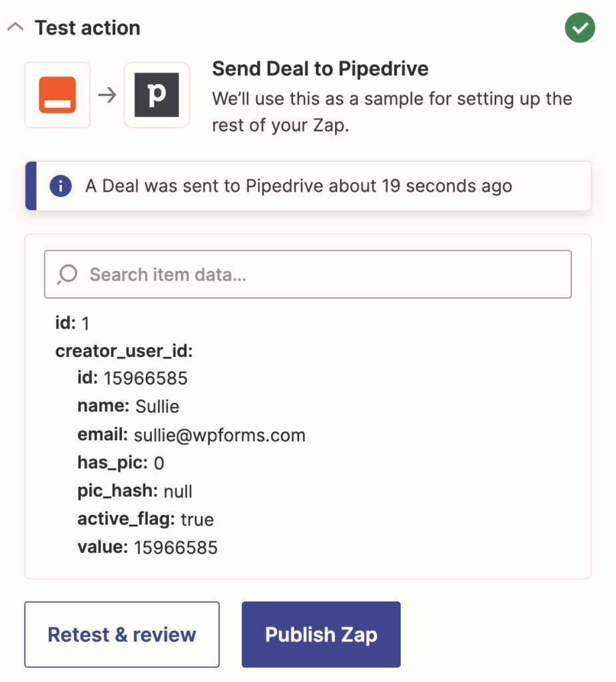Click the Send Deal to Pipedrive heading

click(x=320, y=69)
